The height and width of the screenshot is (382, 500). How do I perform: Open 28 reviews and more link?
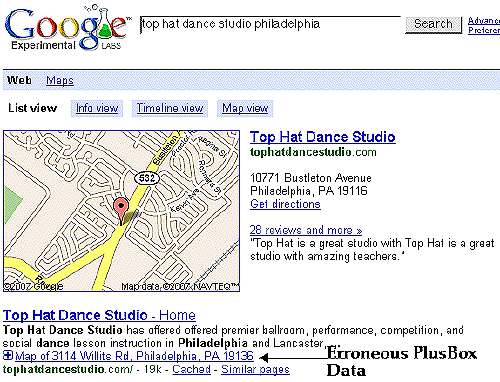306,230
